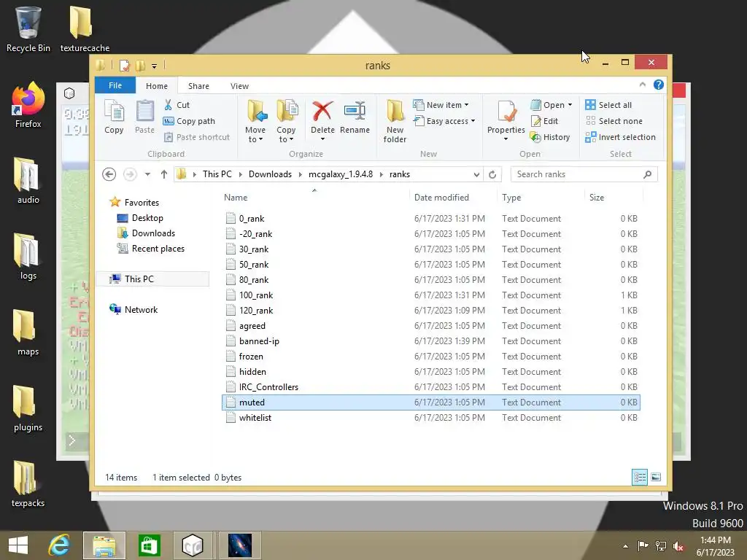Open the address bar history dropdown

coord(476,175)
